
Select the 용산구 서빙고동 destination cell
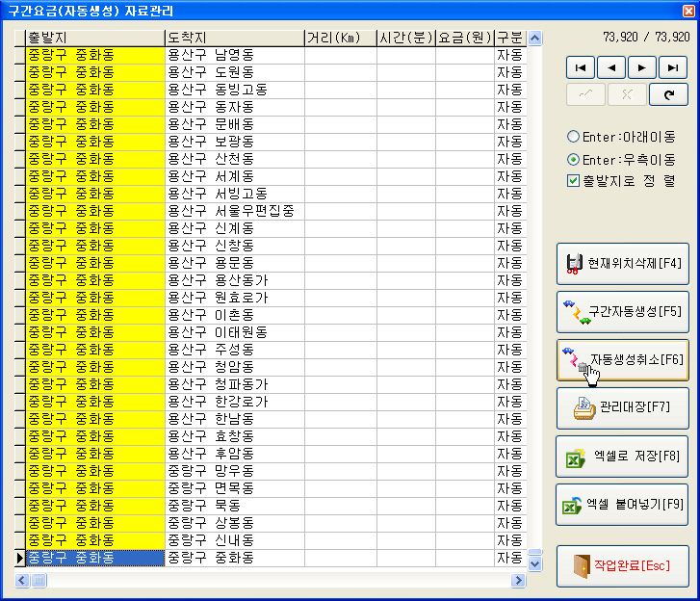point(235,195)
